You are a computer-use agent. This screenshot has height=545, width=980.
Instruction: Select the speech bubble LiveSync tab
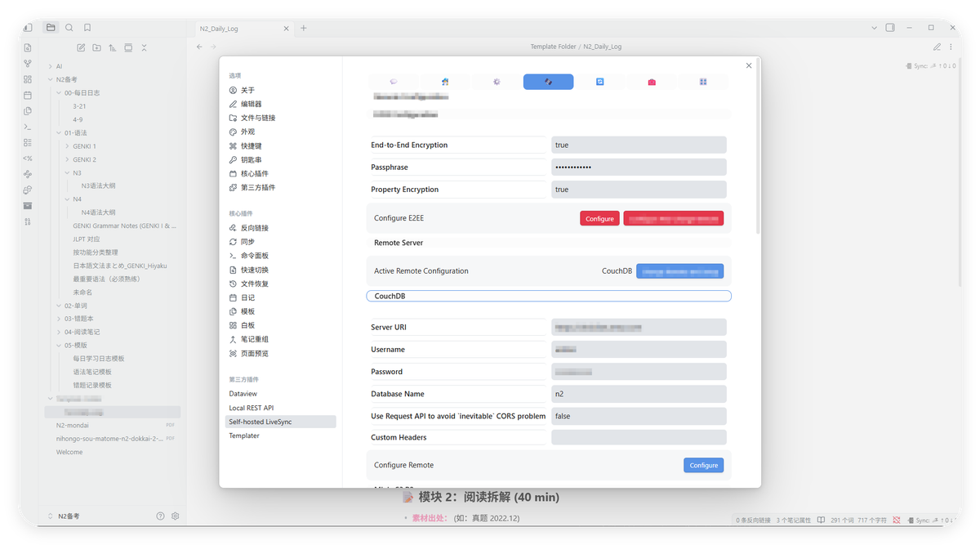click(x=393, y=82)
